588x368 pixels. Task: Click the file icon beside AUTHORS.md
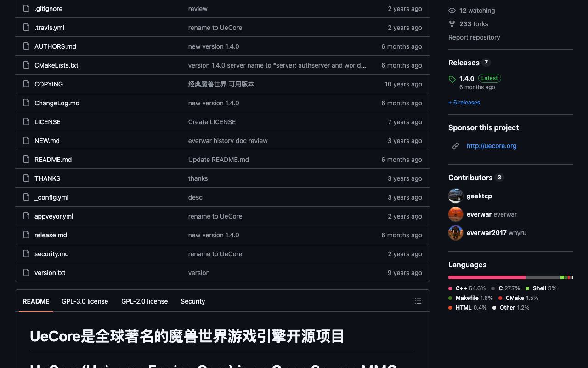coord(26,46)
